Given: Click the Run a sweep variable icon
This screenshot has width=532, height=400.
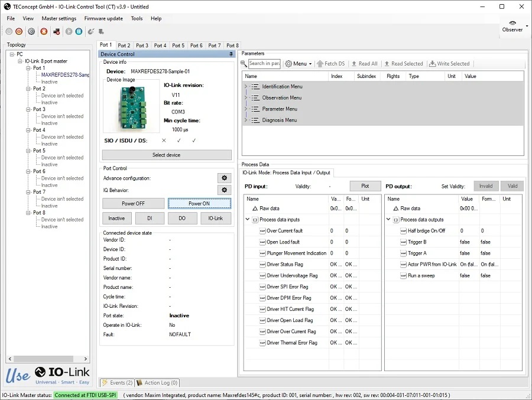Looking at the screenshot, I should pyautogui.click(x=403, y=275).
